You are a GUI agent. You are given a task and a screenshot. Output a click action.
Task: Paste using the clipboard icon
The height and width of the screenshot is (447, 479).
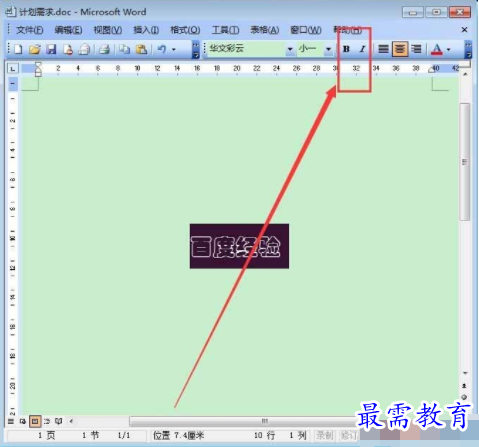(141, 50)
